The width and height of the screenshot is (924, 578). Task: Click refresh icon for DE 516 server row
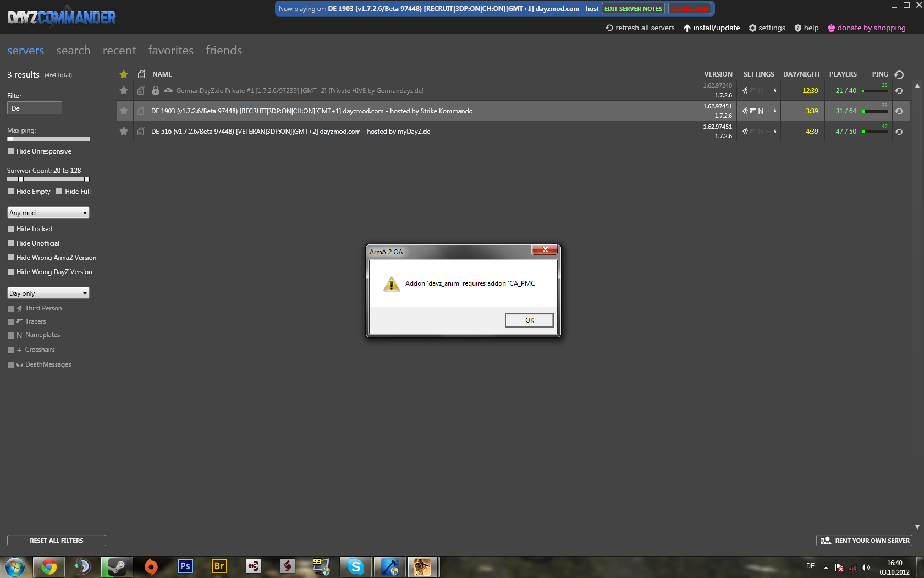coord(899,132)
